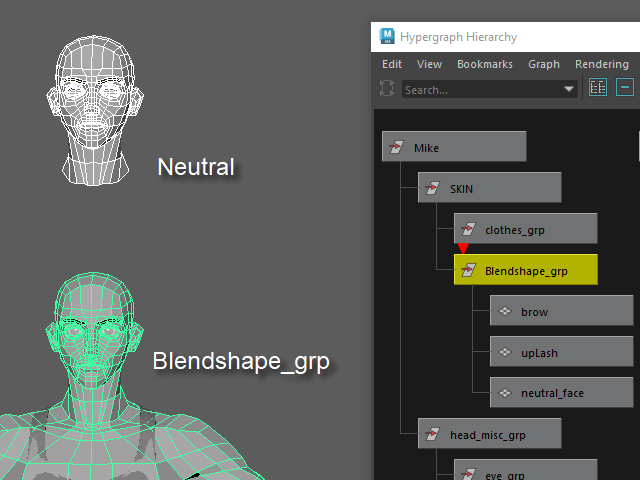Screen dimensions: 640x480
Task: Click the red triangle marker above Blendshape_grp
Action: pos(463,249)
